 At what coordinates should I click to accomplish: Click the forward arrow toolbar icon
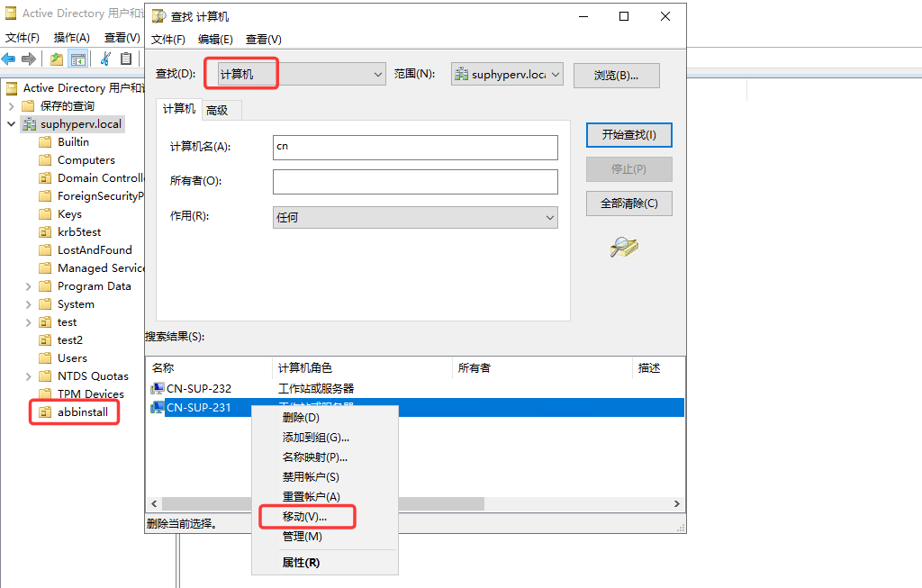click(29, 59)
